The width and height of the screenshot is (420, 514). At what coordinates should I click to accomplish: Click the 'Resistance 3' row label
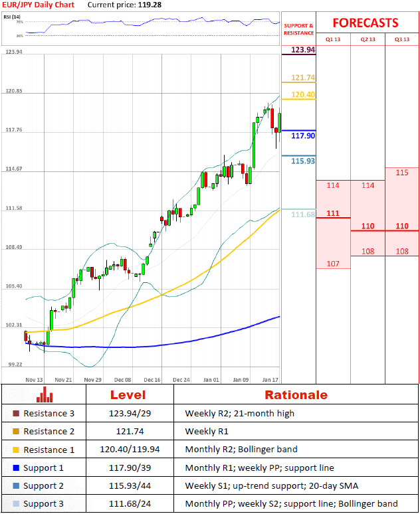pos(49,413)
